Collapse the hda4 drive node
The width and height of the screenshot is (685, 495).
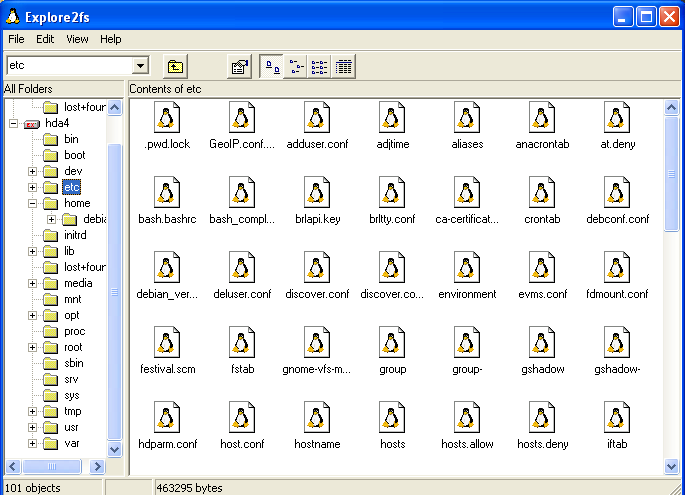pos(14,124)
